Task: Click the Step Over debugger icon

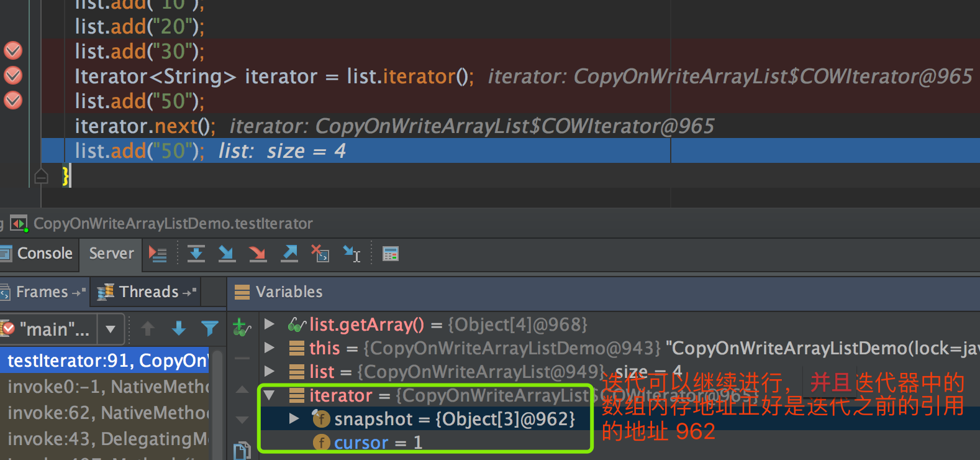Action: pos(196,254)
